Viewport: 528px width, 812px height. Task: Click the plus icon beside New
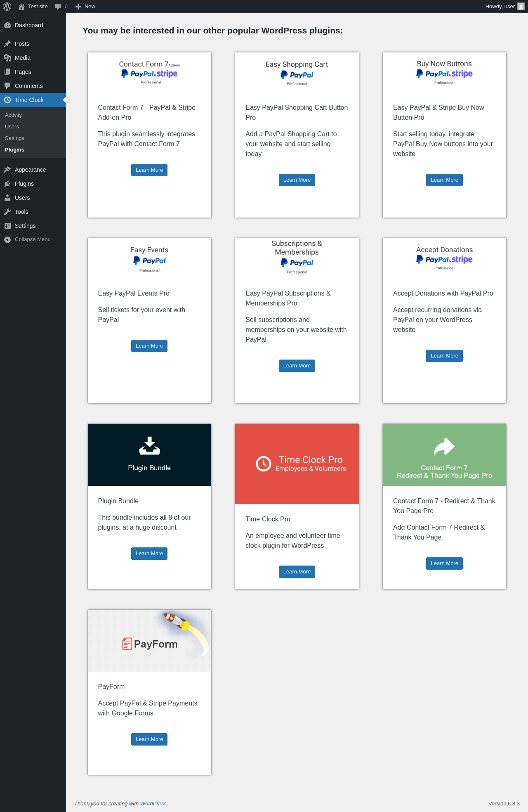(78, 7)
